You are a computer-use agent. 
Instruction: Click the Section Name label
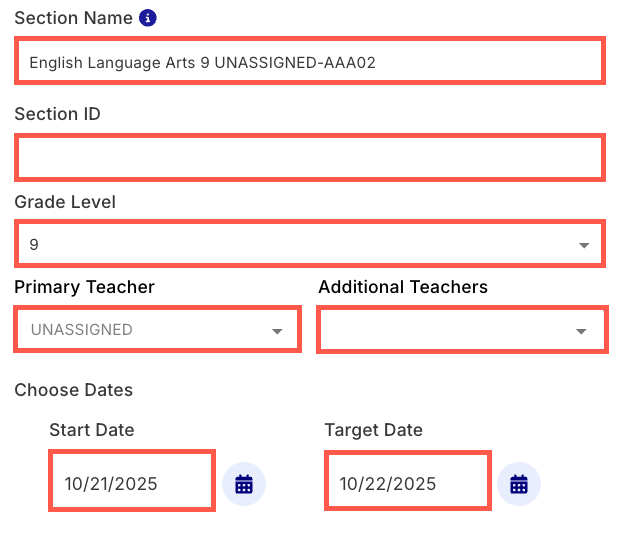[73, 19]
